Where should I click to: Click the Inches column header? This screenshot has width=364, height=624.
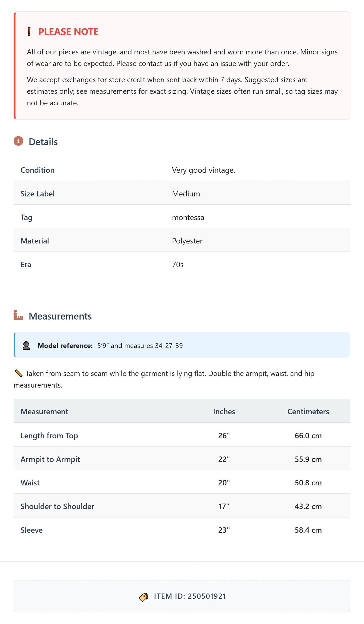coord(224,411)
